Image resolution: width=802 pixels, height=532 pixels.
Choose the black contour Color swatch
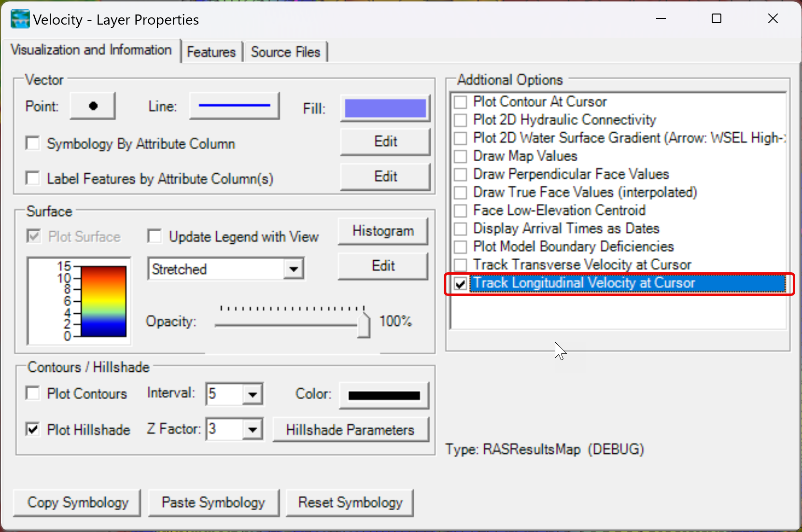click(x=384, y=395)
